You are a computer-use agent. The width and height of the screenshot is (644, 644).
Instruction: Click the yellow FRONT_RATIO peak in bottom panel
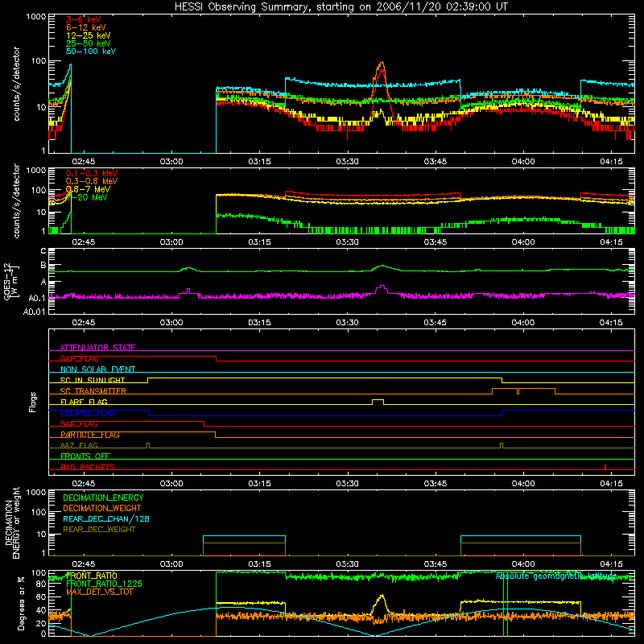[x=382, y=596]
